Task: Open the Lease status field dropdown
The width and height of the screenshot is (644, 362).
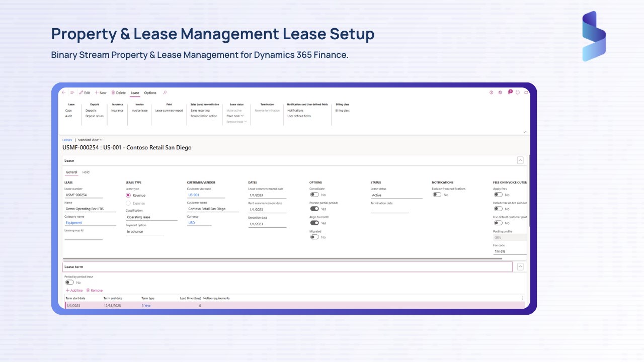Action: (x=396, y=195)
